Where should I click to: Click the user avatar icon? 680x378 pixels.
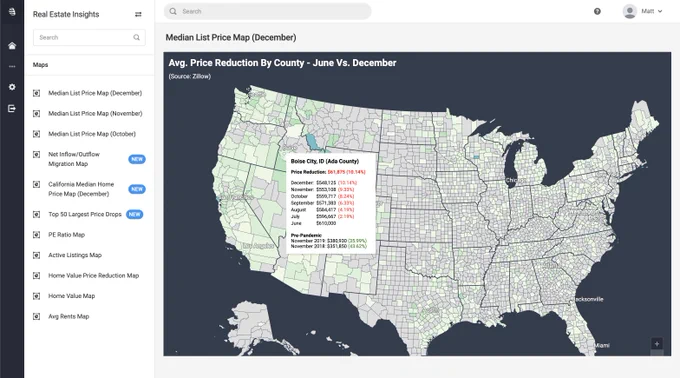[630, 11]
